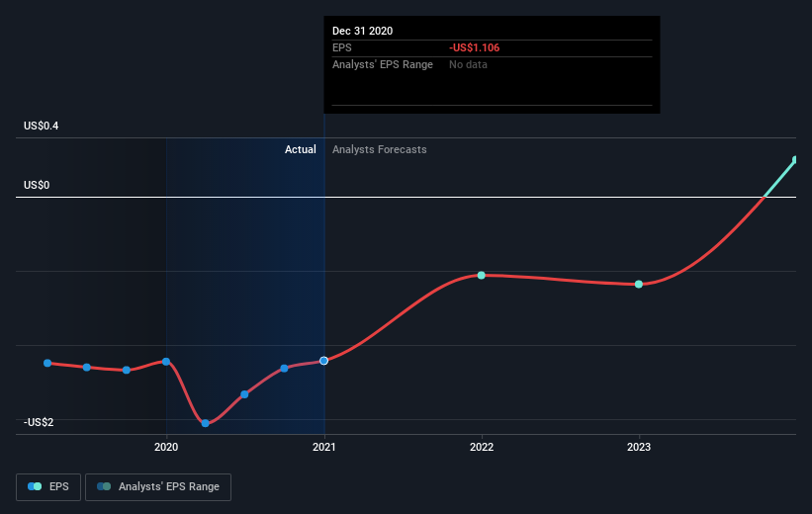Click the Analysts Forecasts section label
812x514 pixels.
point(380,149)
